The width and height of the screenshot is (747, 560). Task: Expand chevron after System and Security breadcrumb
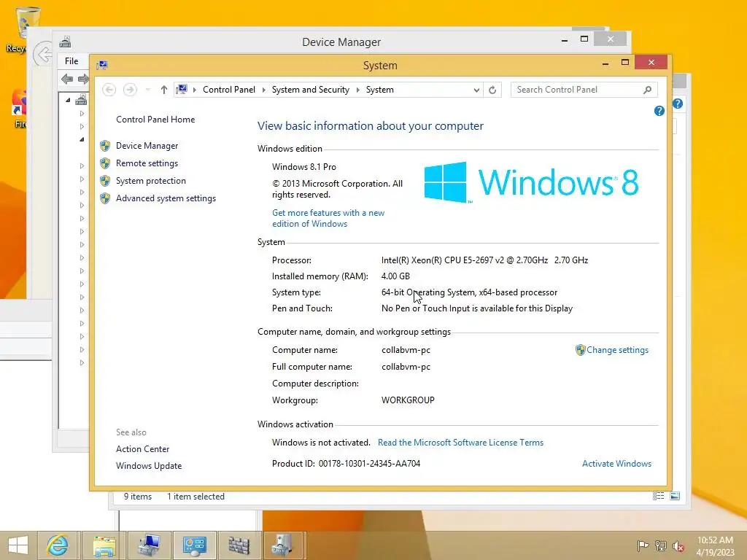tap(357, 90)
